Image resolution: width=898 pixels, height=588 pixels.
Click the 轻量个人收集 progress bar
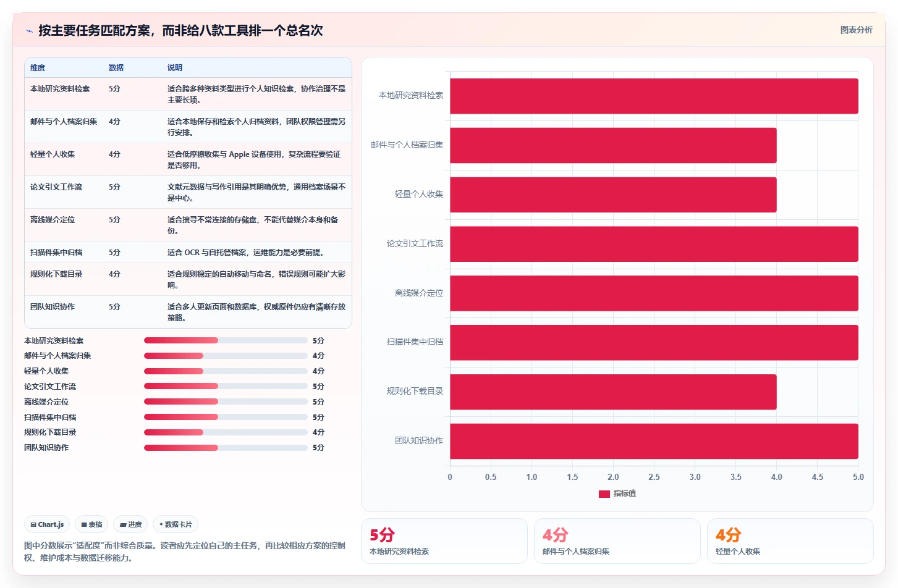coord(226,371)
